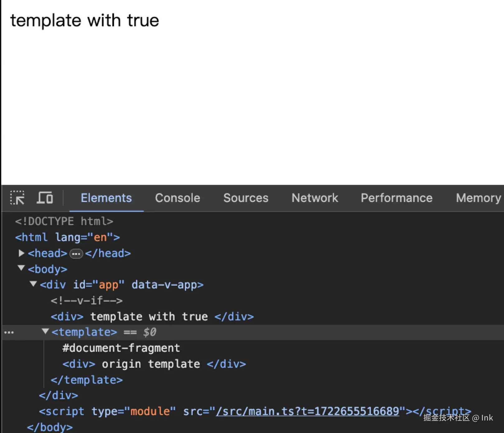Collapse the div id app node
504x433 pixels.
coord(33,284)
